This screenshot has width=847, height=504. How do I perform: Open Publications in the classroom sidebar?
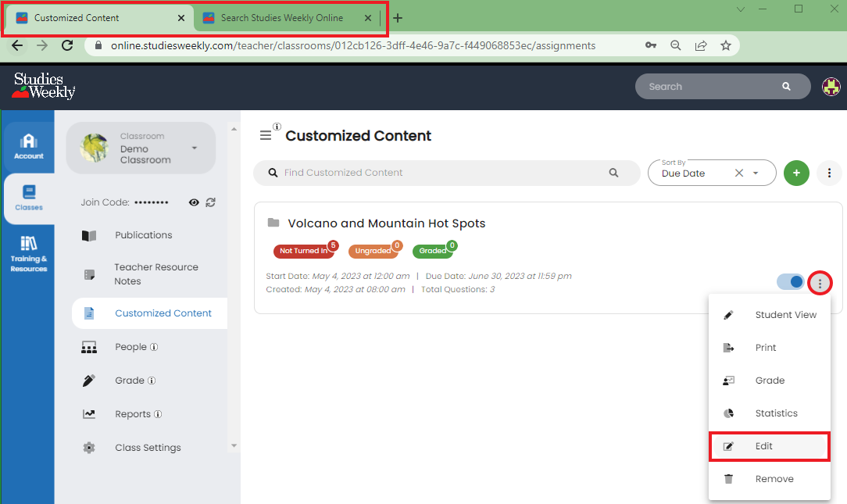click(143, 235)
